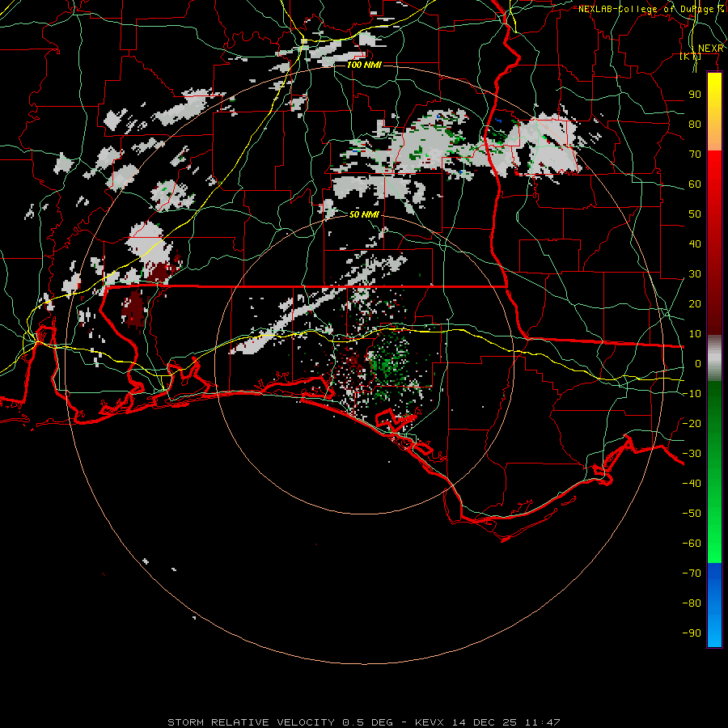Viewport: 728px width, 728px height.
Task: Click the NEXLAB-College of DuPage watermark text
Action: (650, 9)
